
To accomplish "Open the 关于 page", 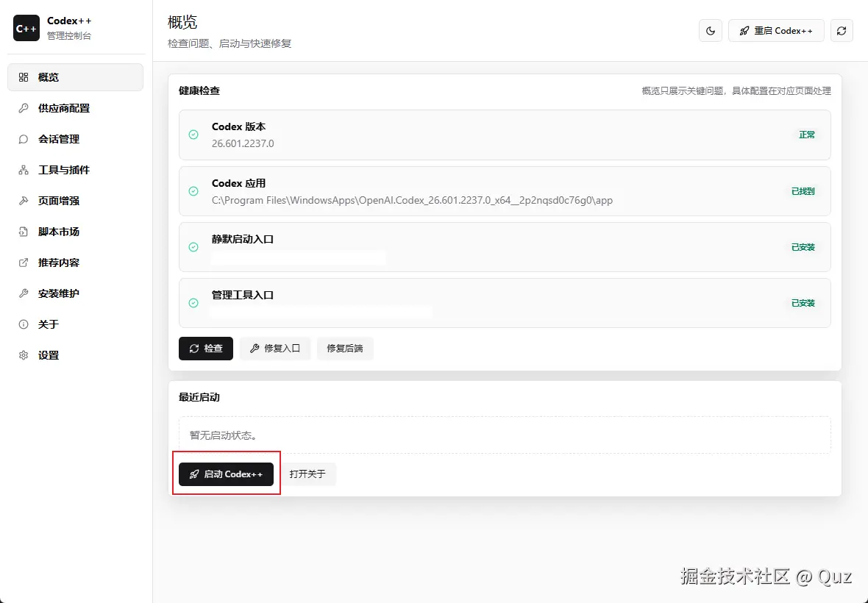I will coord(75,325).
